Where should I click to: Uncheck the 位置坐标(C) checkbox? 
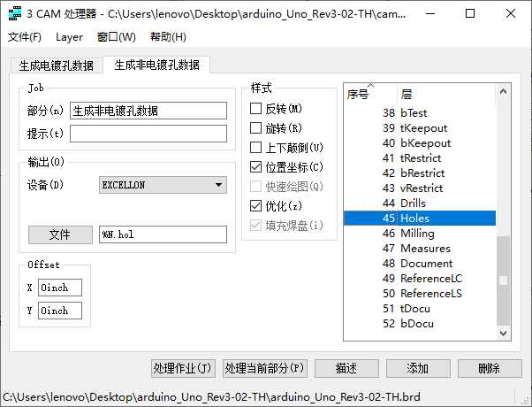256,167
